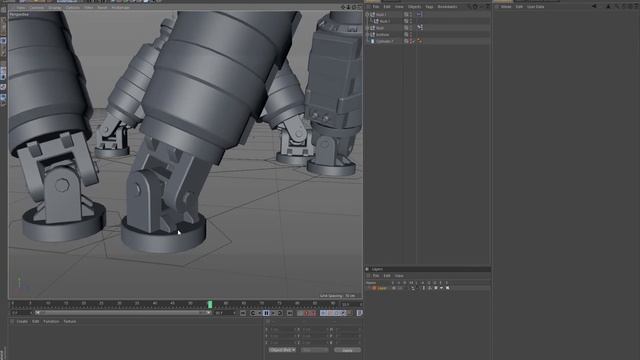Click the viewport move-camera icon

pyautogui.click(x=343, y=7)
